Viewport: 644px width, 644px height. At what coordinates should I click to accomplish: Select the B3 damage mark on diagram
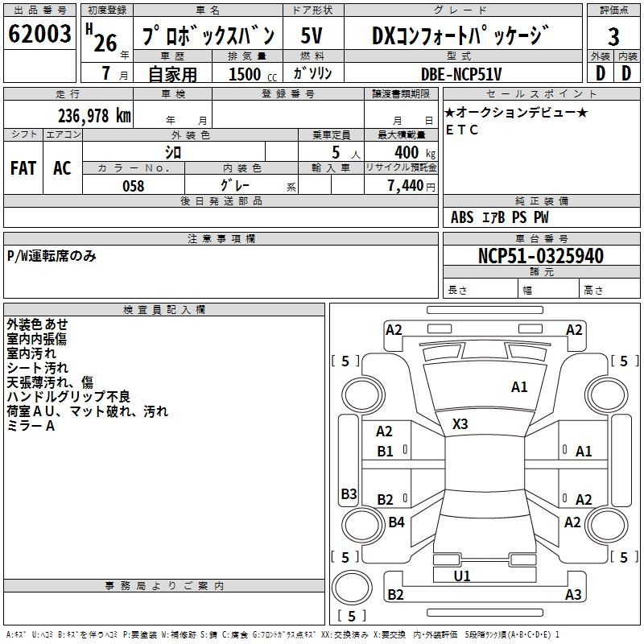coord(349,493)
